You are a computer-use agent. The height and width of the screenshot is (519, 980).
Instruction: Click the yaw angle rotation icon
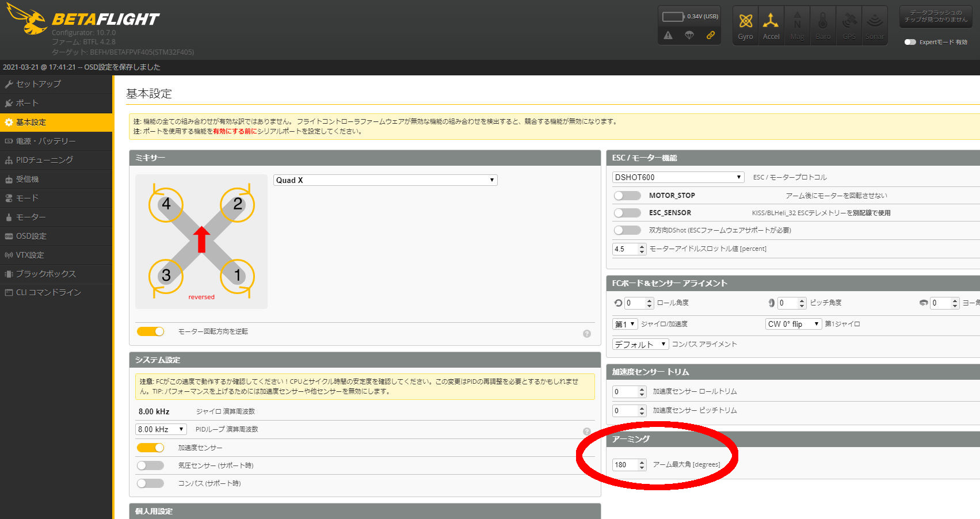(924, 303)
